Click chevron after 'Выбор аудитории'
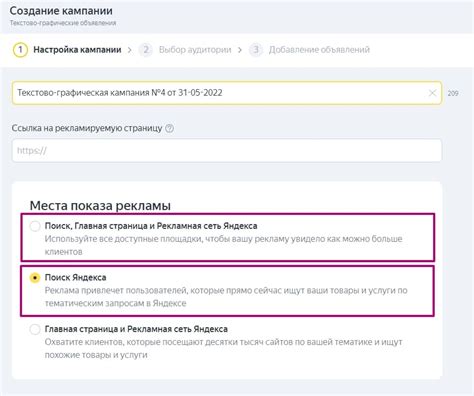 [240, 50]
